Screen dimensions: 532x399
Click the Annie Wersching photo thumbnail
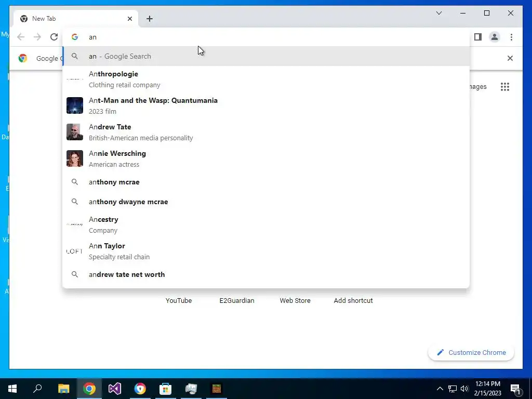click(x=75, y=158)
